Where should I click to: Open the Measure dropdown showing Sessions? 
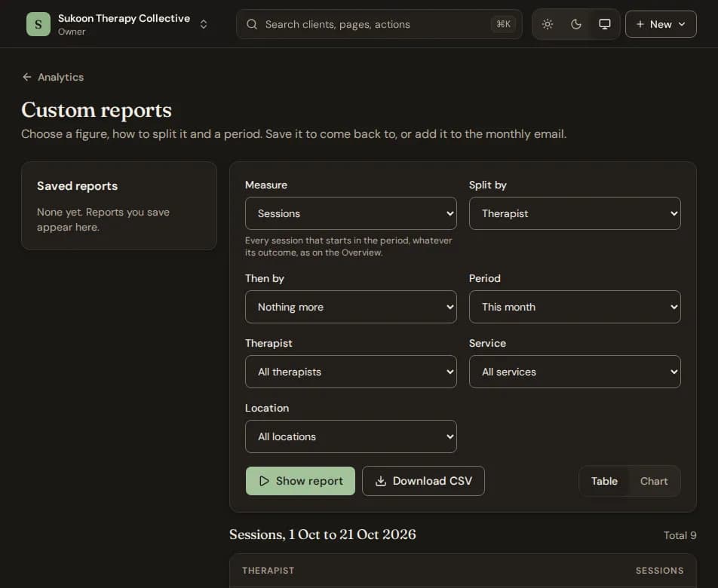(x=351, y=213)
